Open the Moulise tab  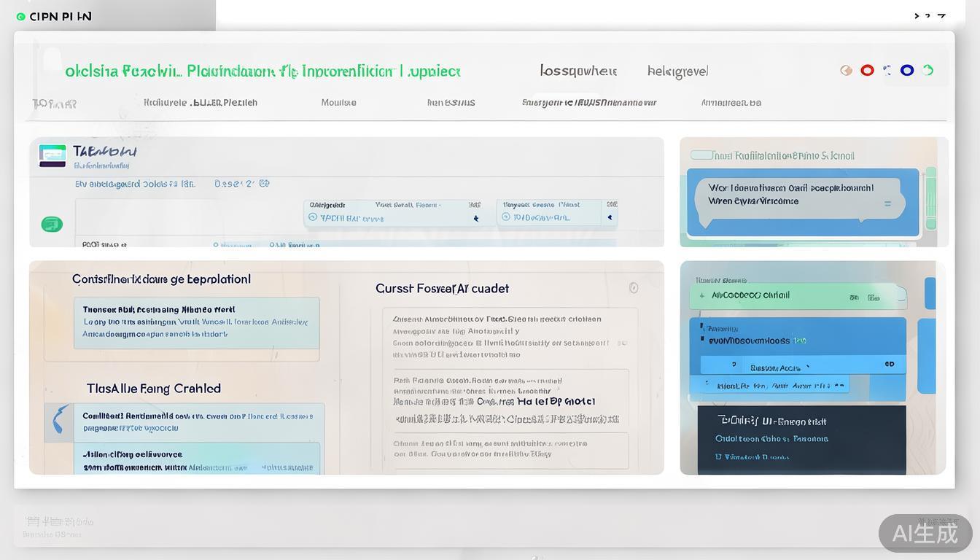[x=338, y=103]
